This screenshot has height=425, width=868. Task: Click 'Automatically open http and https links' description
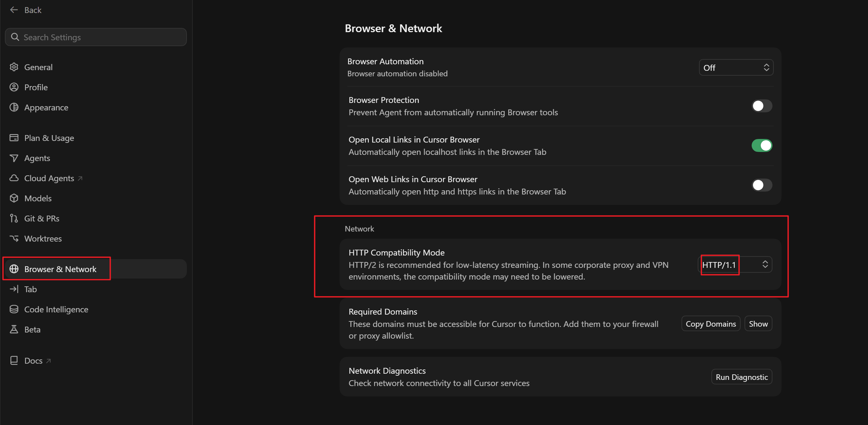[x=457, y=192]
